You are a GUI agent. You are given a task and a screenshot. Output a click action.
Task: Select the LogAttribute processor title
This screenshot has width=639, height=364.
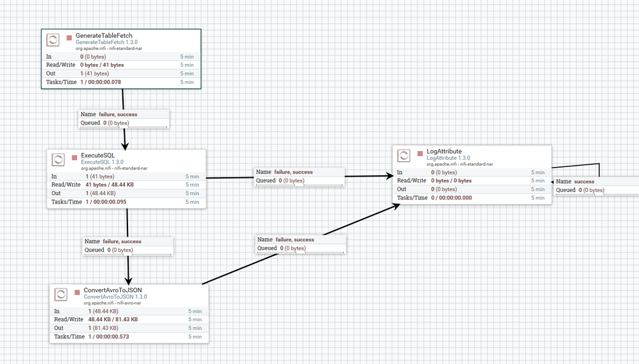444,151
